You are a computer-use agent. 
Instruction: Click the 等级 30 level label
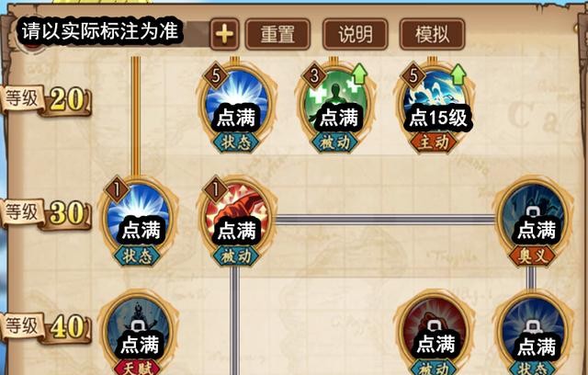(46, 214)
